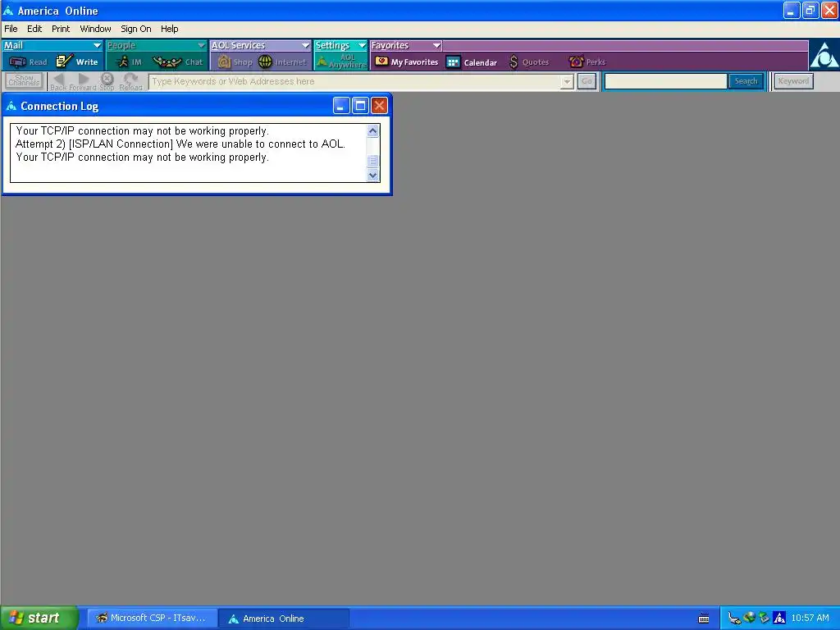Close the Connection Log window
The height and width of the screenshot is (630, 840).
click(x=379, y=106)
